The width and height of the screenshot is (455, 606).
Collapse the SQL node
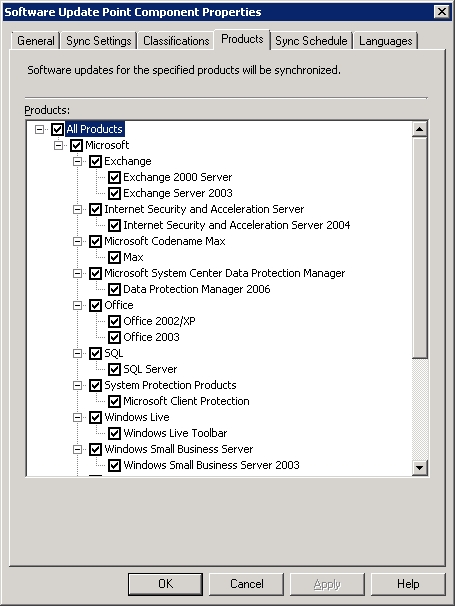pos(77,353)
